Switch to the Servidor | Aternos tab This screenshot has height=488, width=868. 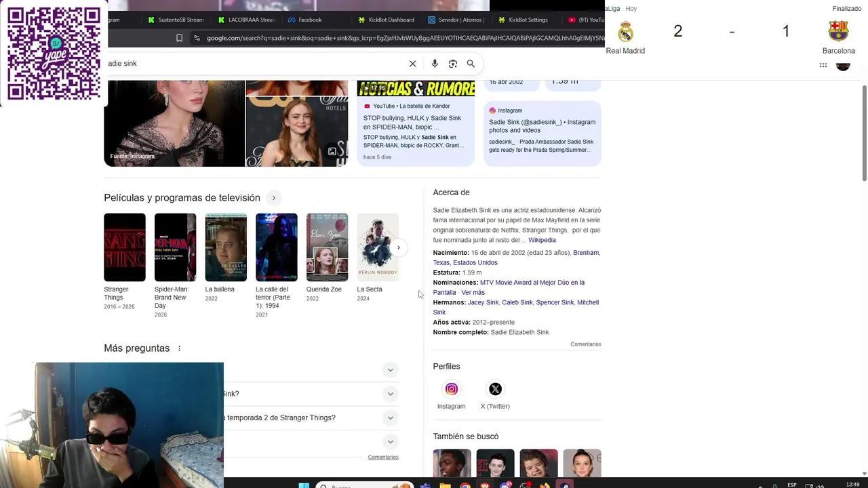[x=456, y=20]
